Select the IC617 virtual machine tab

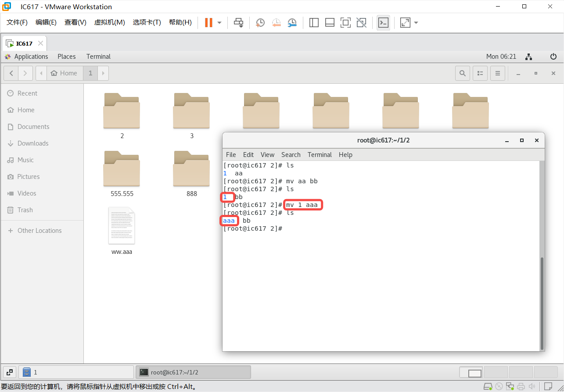[x=24, y=43]
